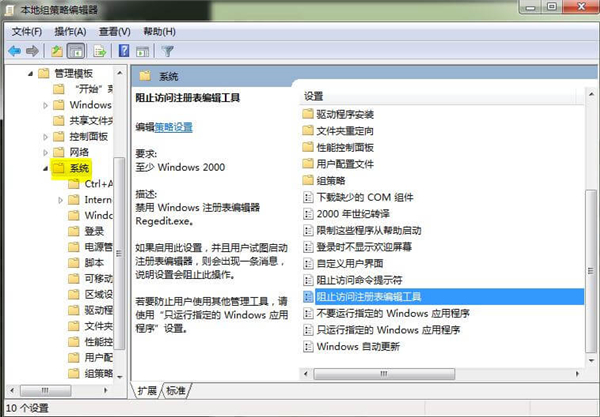This screenshot has width=600, height=417.
Task: Click the Filter funnel toolbar icon
Action: pos(168,50)
